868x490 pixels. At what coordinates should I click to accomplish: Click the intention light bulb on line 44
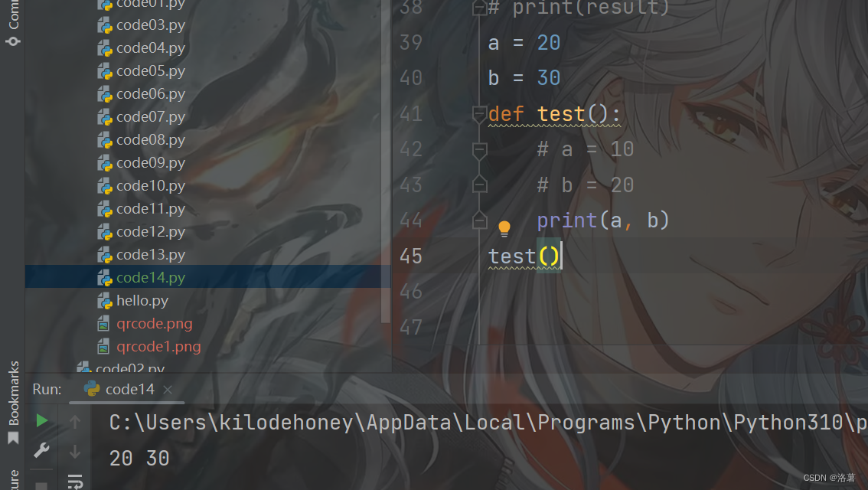(x=504, y=228)
